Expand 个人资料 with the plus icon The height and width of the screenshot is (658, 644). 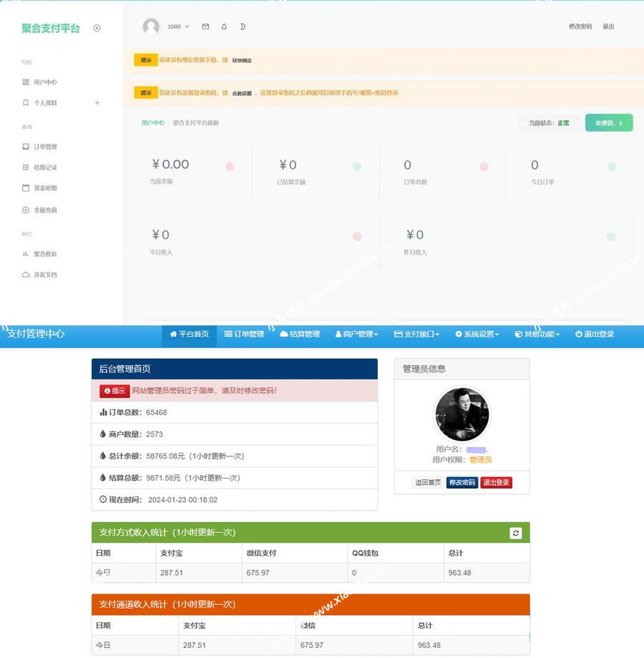97,103
